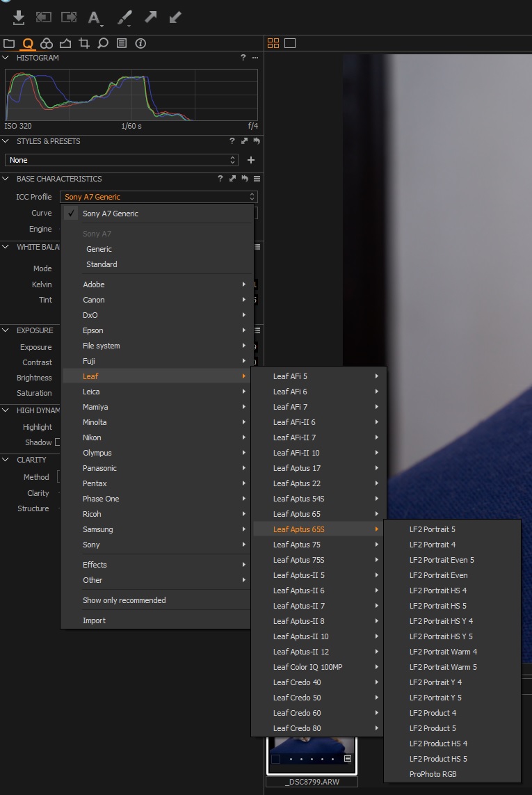Collapse the Styles & Presets panel
This screenshot has height=795, width=532.
pyautogui.click(x=6, y=141)
